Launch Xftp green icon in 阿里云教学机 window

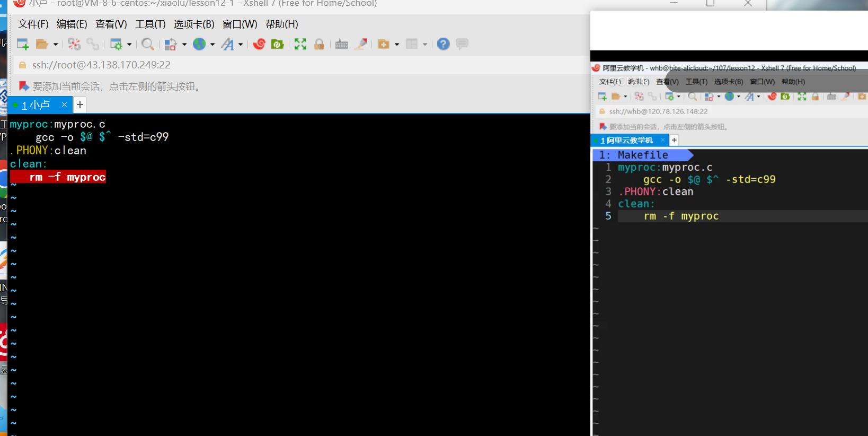pos(785,97)
